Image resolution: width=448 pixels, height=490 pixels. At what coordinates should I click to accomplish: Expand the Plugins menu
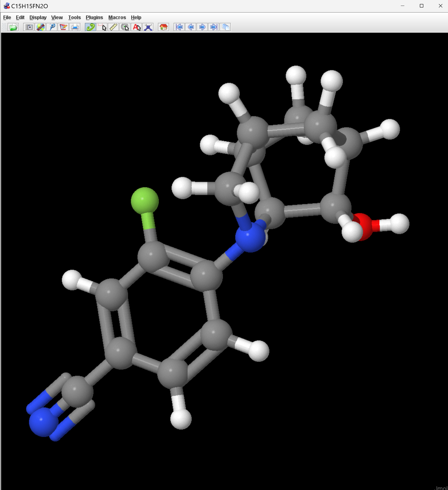94,18
